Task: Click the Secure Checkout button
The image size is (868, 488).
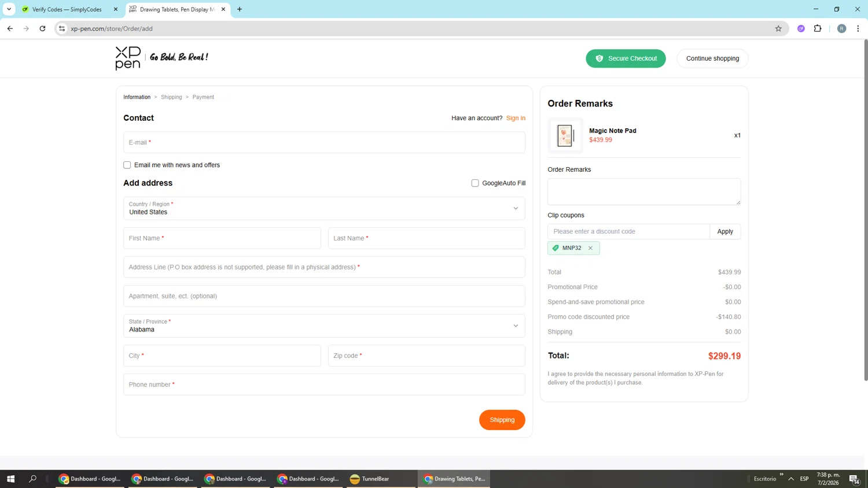Action: pos(626,58)
